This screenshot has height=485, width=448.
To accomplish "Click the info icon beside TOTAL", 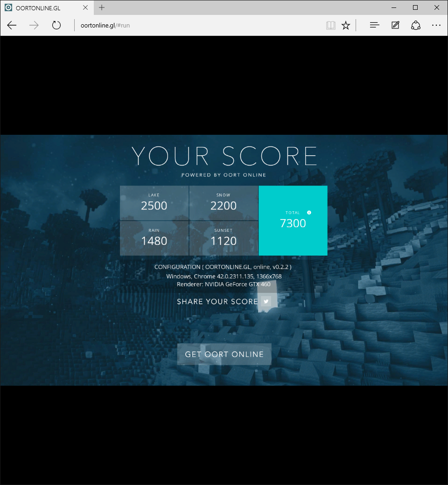I will [x=309, y=213].
